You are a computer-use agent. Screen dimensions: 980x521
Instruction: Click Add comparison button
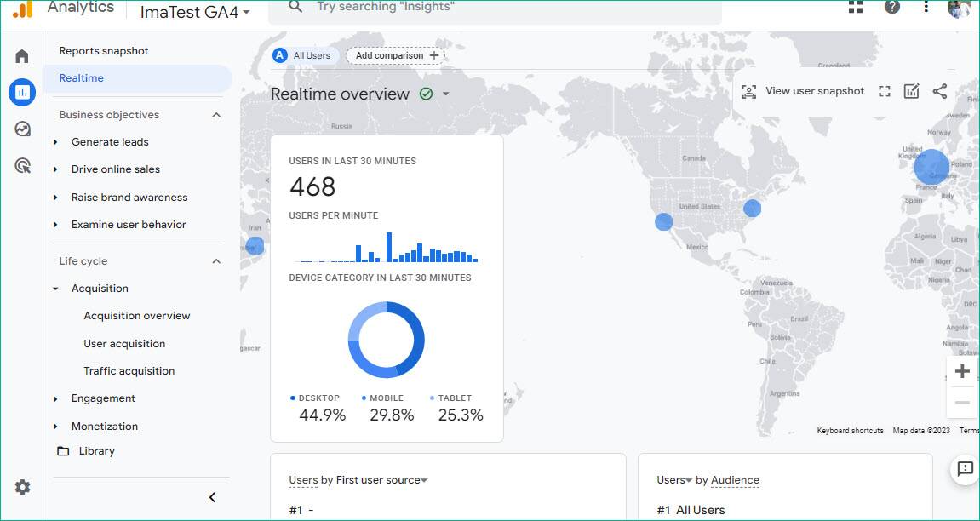click(x=397, y=55)
